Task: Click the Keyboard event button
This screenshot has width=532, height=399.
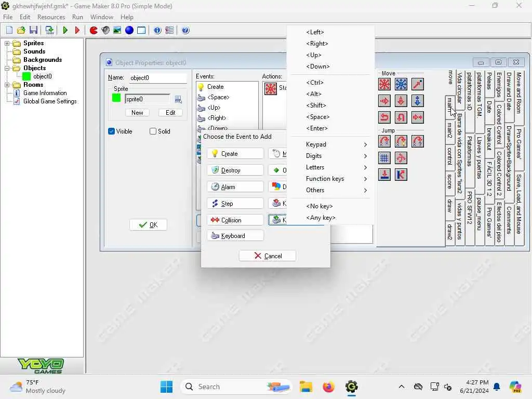Action: [235, 236]
